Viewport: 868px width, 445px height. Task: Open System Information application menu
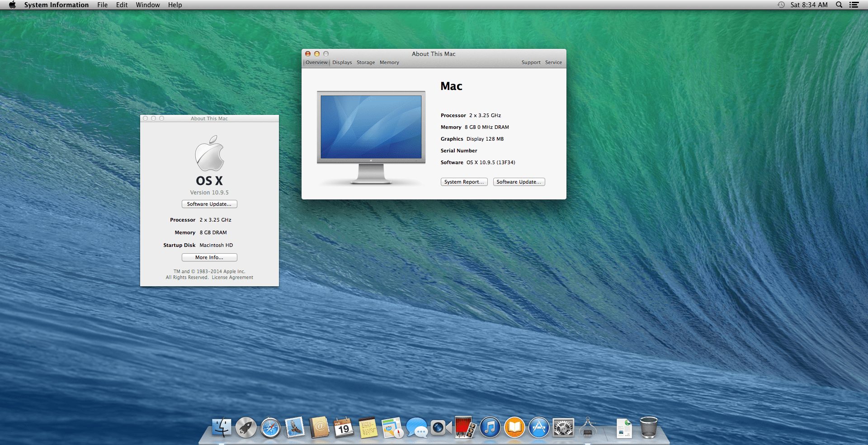click(57, 5)
